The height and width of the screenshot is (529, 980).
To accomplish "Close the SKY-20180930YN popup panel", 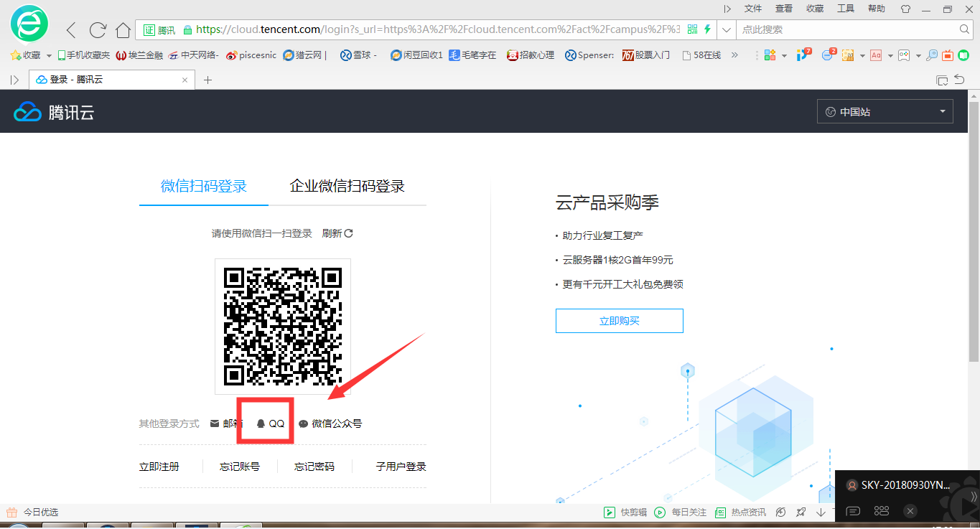I will pyautogui.click(x=910, y=511).
